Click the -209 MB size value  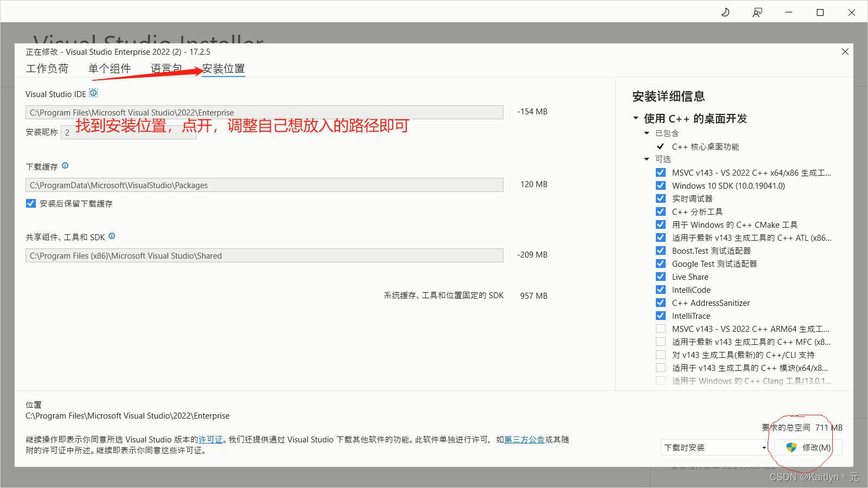[x=532, y=254]
